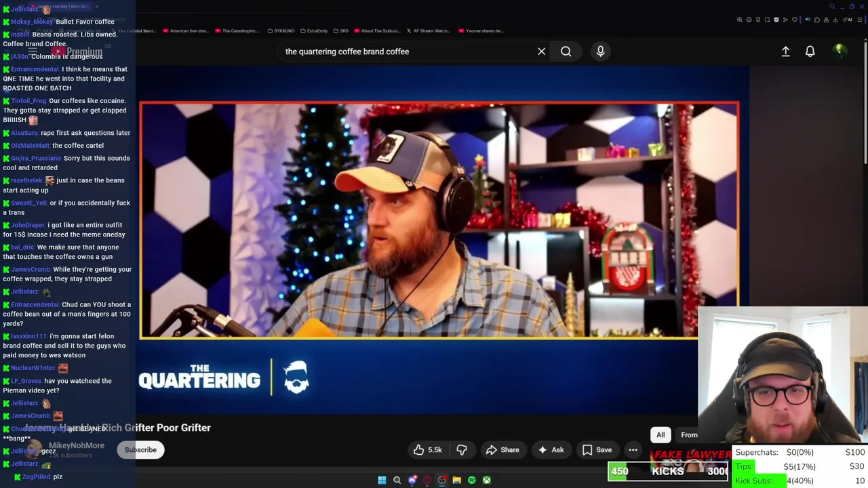Open the Windows taskbar search icon
Screen dimensions: 868x488
397,480
